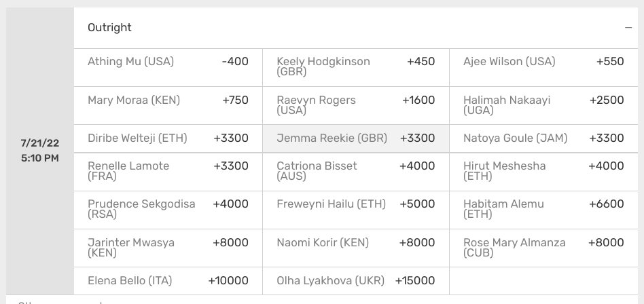Image resolution: width=644 pixels, height=304 pixels.
Task: Click Hirut Meshesha (ETH) +4000
Action: coord(543,172)
